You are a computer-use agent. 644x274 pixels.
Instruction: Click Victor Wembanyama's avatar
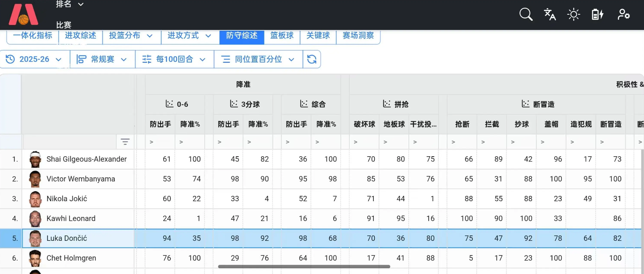[35, 179]
